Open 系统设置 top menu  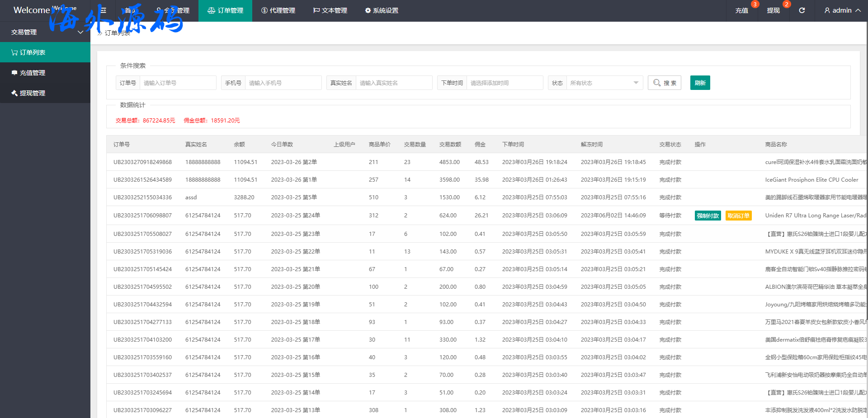point(382,10)
